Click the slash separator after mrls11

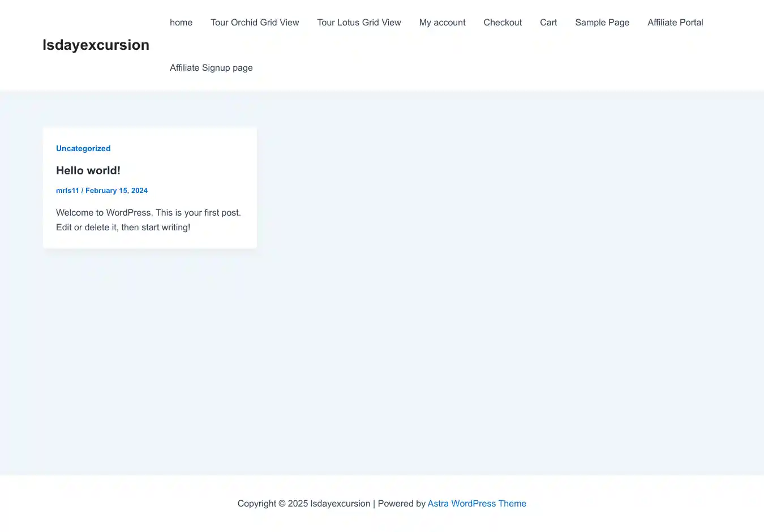click(82, 191)
